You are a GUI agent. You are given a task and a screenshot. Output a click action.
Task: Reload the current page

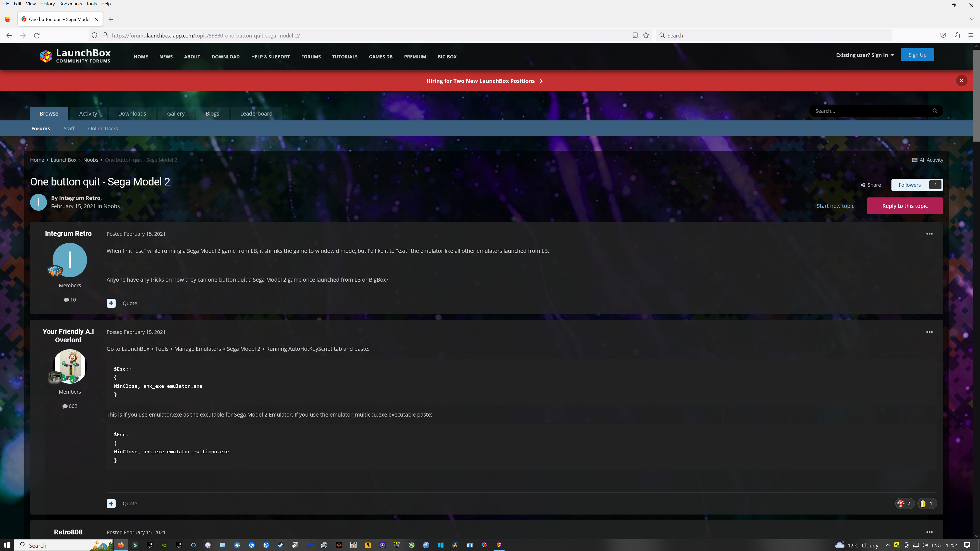(x=37, y=35)
